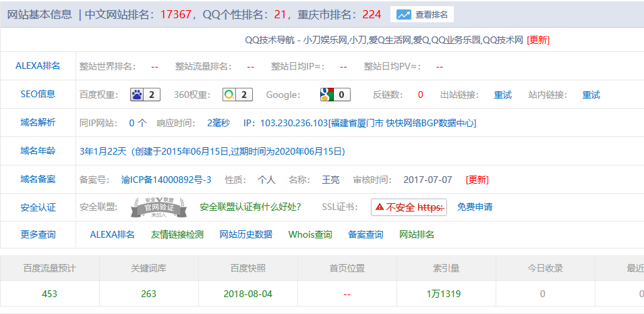Click the 百度快照 column header

248,268
